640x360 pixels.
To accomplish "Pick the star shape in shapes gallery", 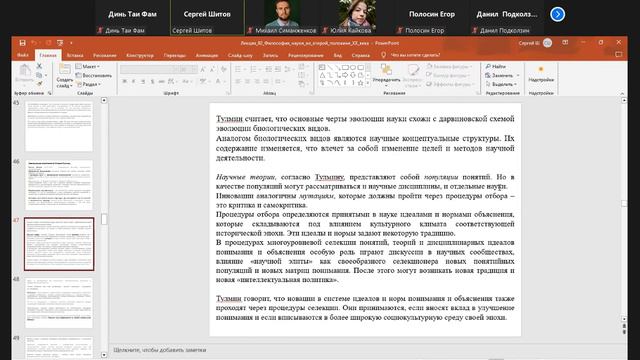I will 361,83.
